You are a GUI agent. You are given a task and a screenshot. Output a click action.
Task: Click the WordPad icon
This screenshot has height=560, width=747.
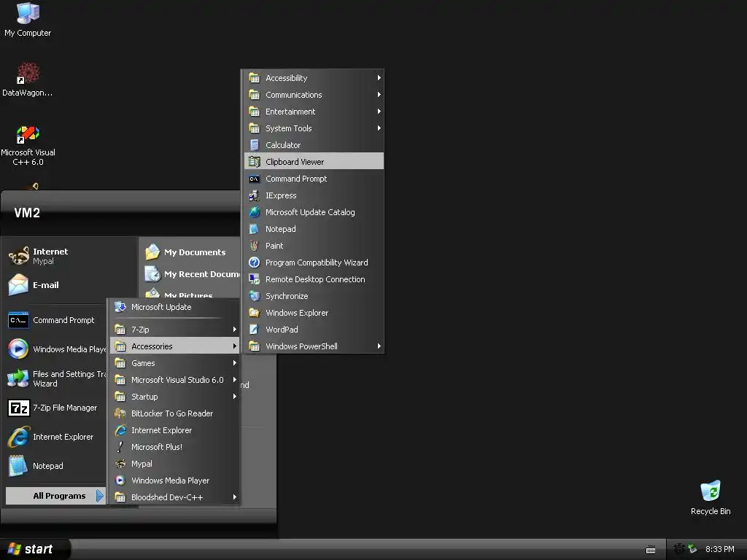coord(255,330)
